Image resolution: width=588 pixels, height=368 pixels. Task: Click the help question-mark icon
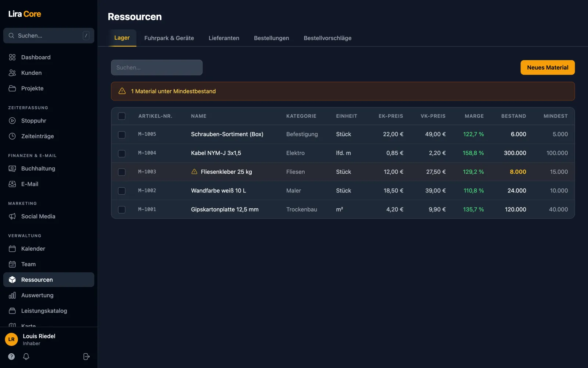[x=11, y=356]
